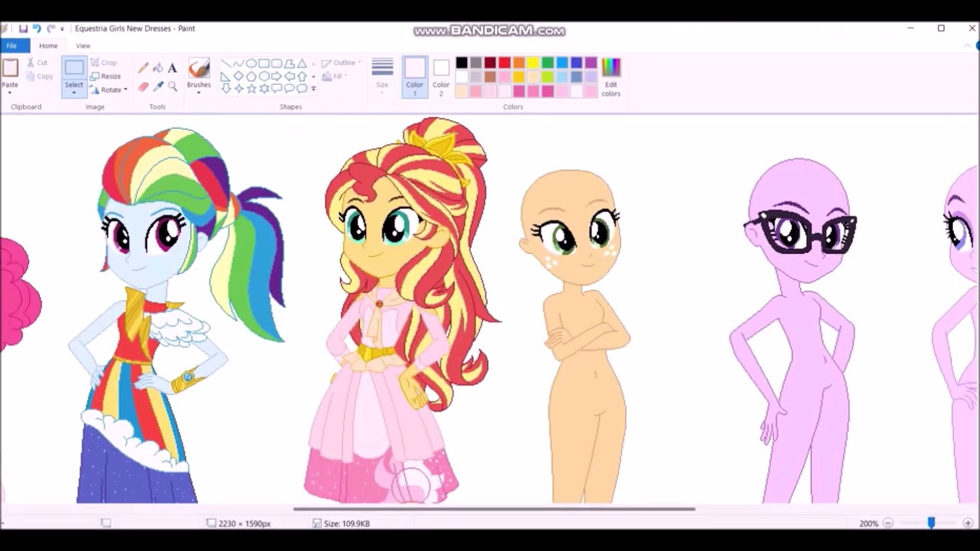Pick the green color swatch

(548, 63)
